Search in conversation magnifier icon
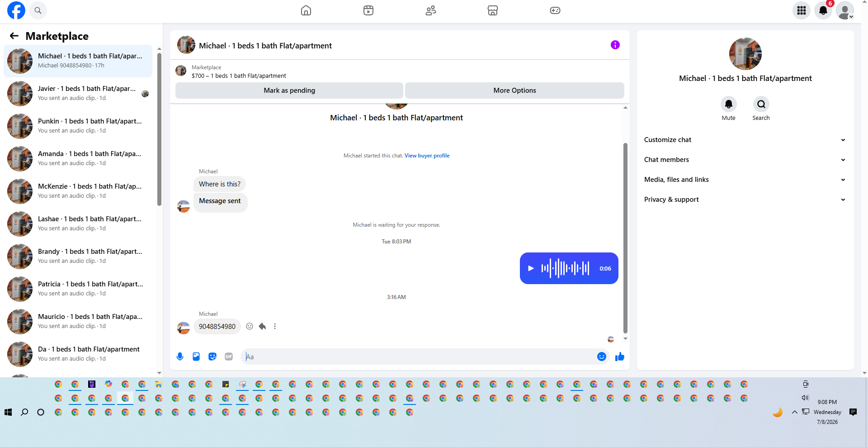 coord(761,105)
